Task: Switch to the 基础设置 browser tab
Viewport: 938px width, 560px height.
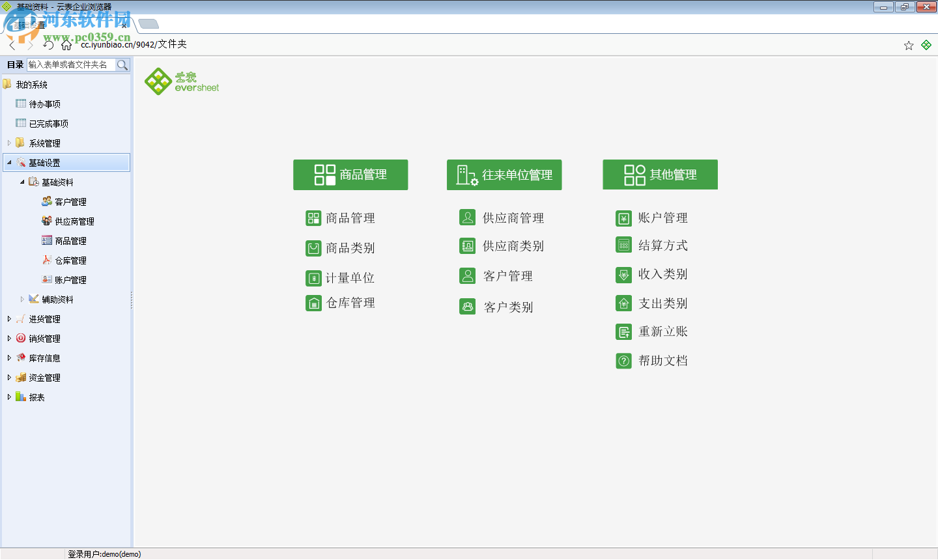Action: pyautogui.click(x=68, y=25)
